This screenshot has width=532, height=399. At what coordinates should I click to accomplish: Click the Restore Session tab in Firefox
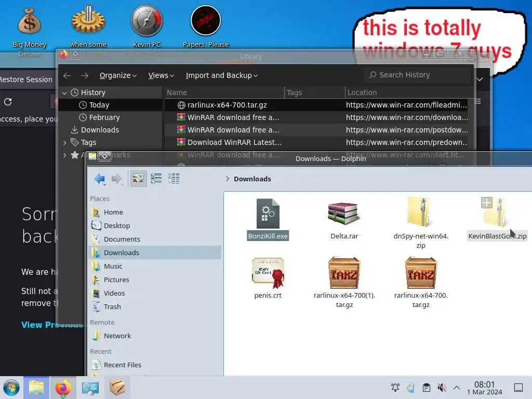click(x=26, y=79)
